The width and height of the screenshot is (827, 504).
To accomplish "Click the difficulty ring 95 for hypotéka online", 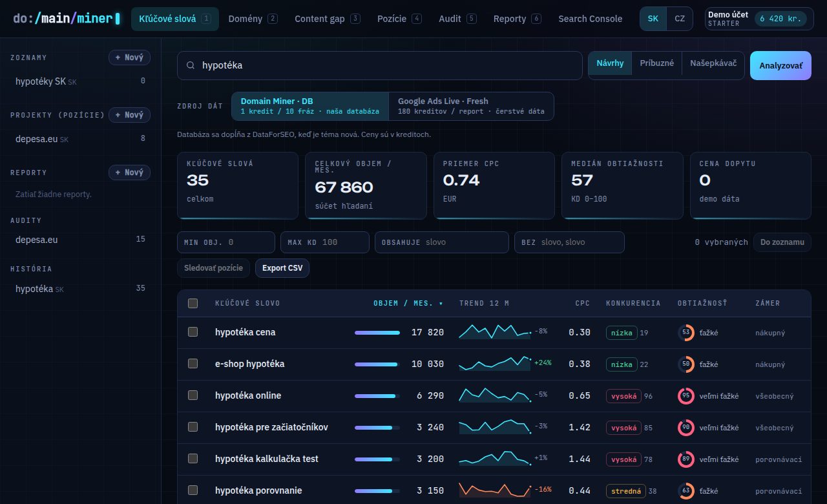I will 686,396.
